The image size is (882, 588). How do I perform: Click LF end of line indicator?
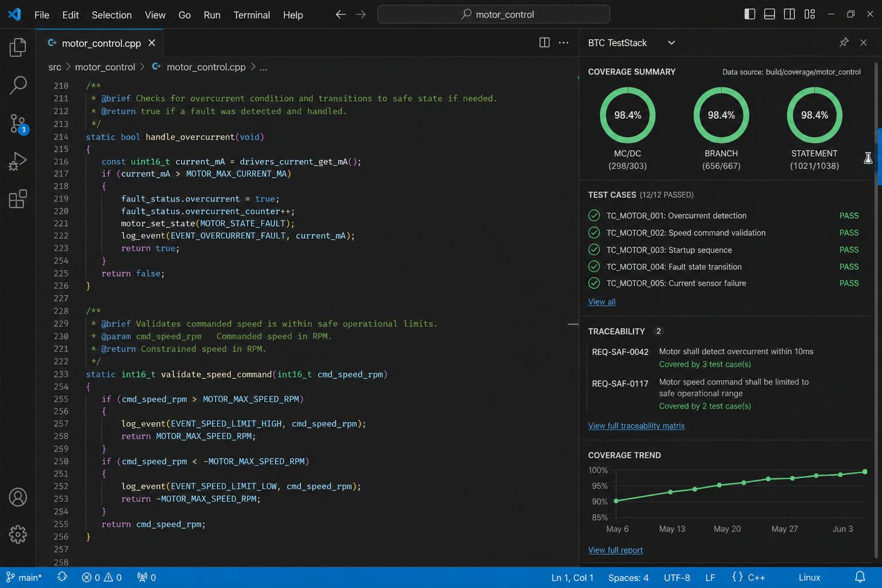click(x=710, y=578)
